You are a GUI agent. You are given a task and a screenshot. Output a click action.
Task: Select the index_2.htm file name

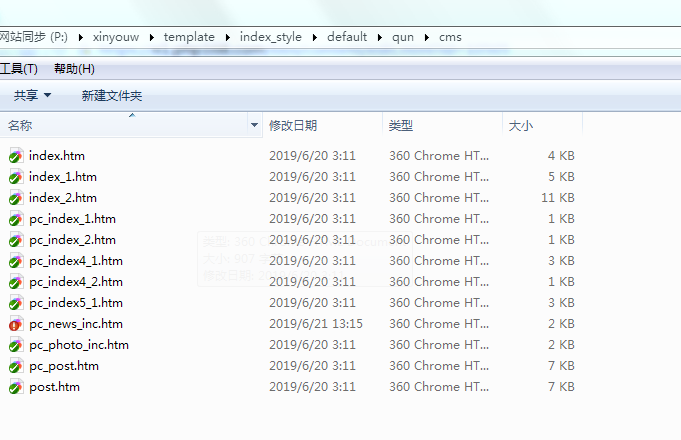coord(63,198)
